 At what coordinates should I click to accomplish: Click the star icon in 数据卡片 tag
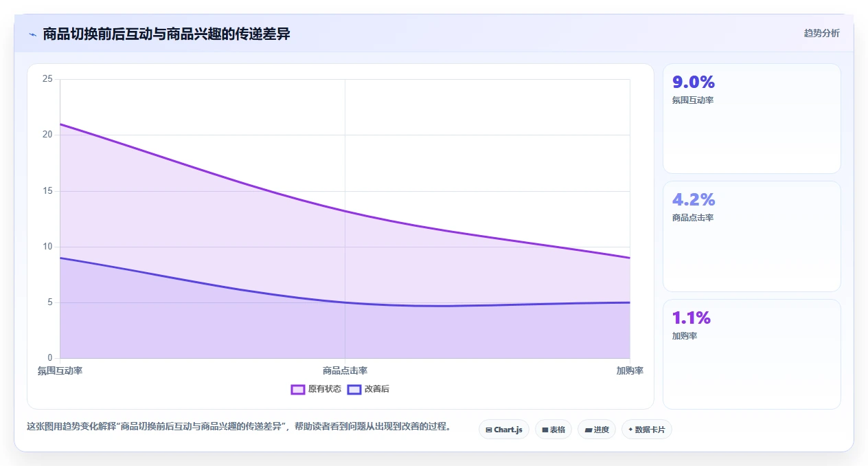point(630,430)
